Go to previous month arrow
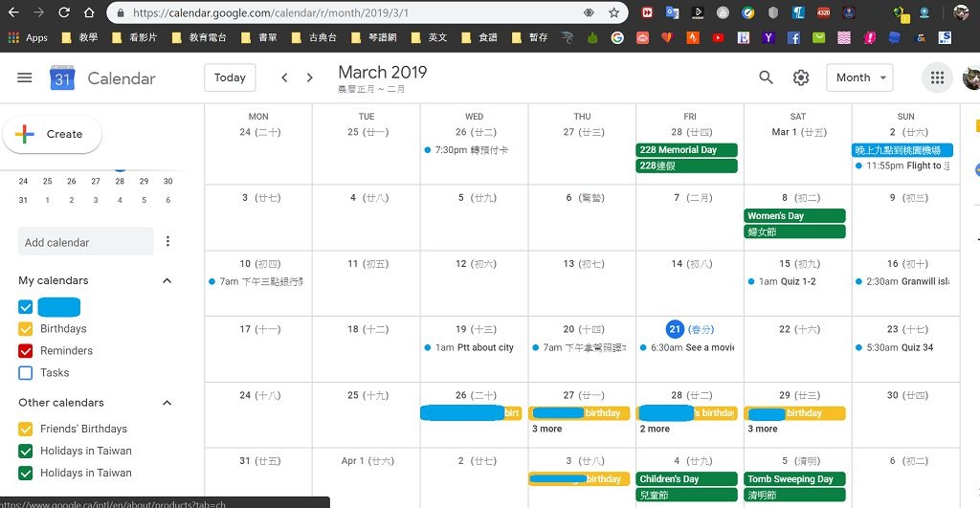 (284, 77)
